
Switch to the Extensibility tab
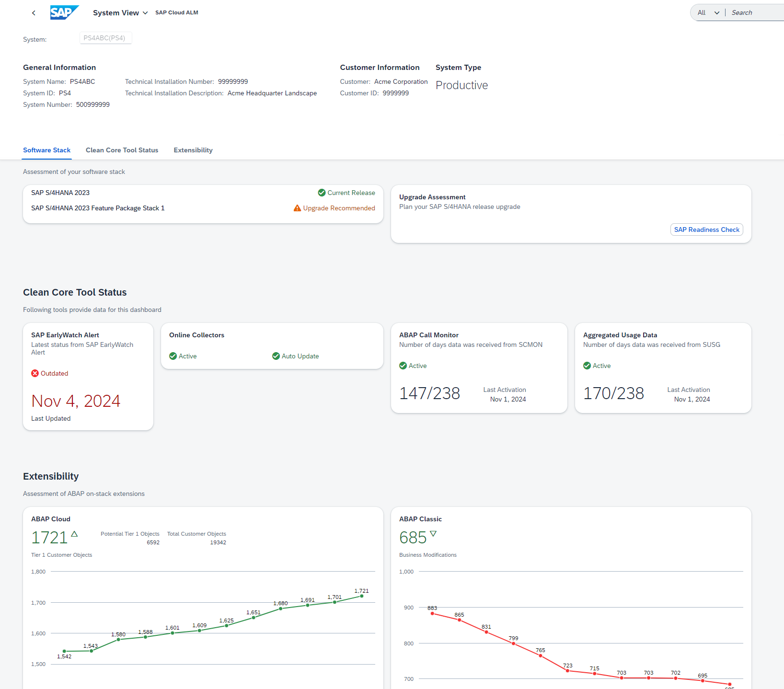pyautogui.click(x=193, y=150)
